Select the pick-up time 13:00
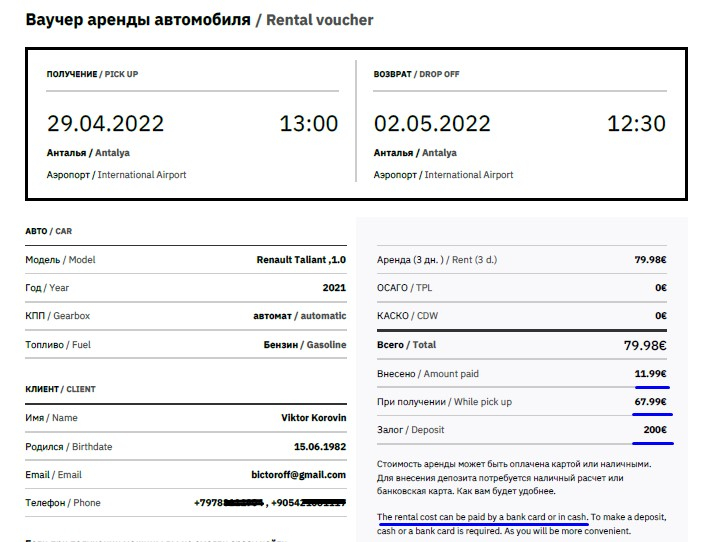This screenshot has height=542, width=704. coord(308,124)
